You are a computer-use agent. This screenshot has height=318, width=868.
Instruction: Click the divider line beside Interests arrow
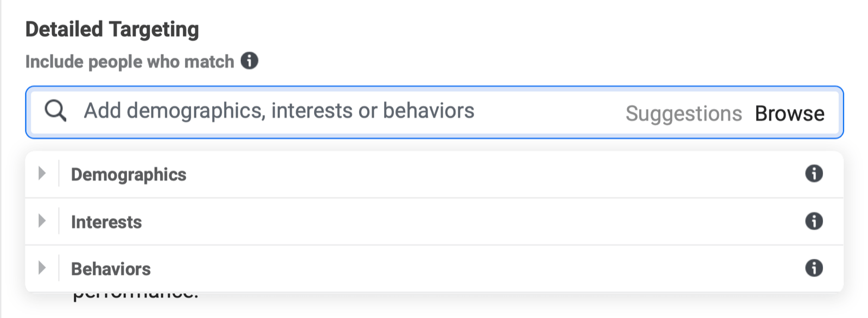pos(59,221)
